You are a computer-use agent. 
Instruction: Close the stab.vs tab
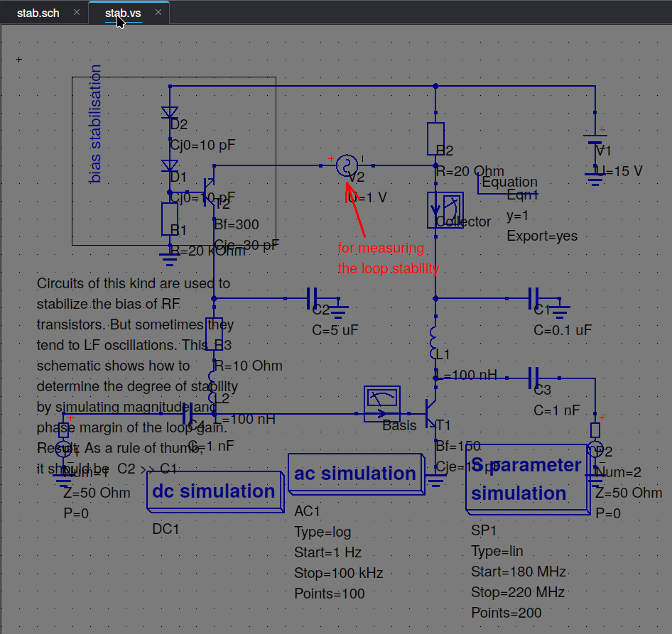click(158, 13)
